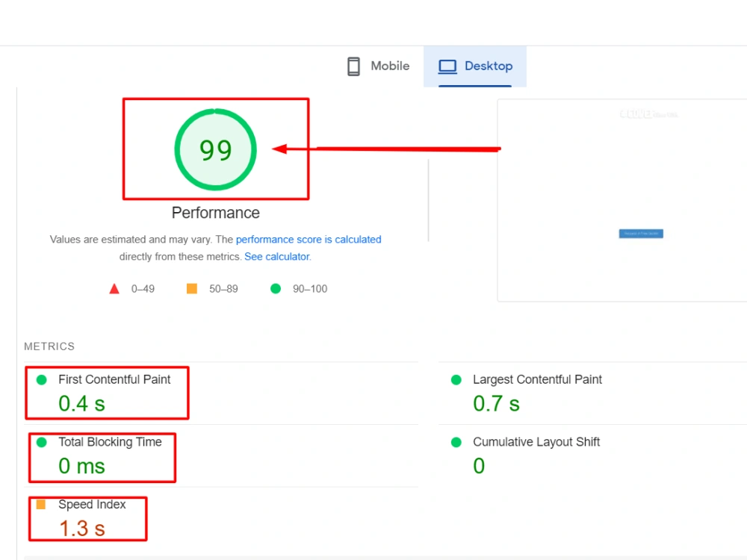Image resolution: width=747 pixels, height=560 pixels.
Task: Click the mobile phone icon
Action: click(353, 66)
